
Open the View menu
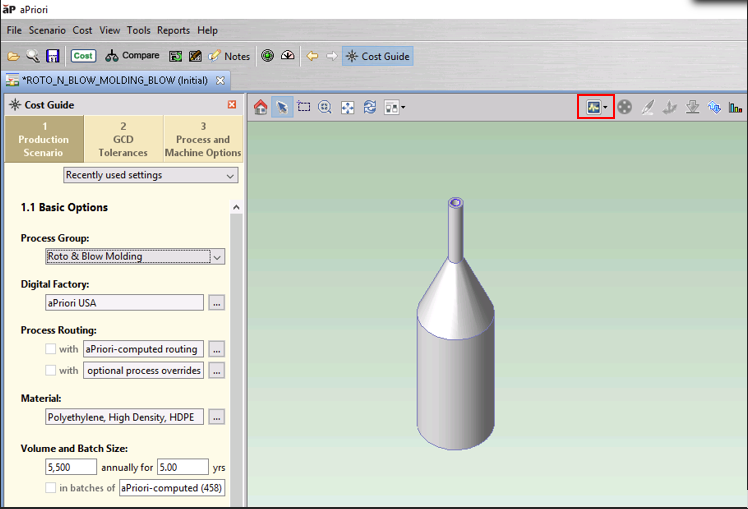pyautogui.click(x=109, y=31)
